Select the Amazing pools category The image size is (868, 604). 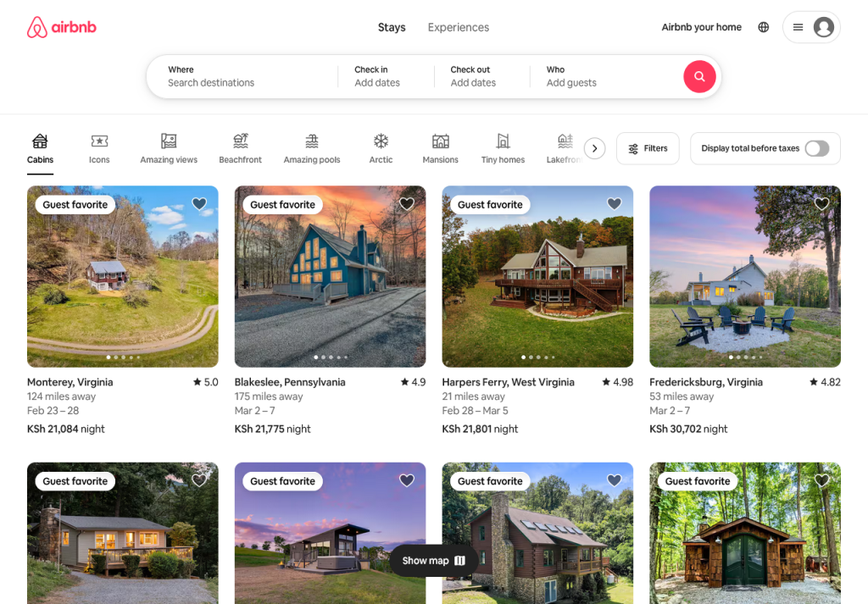click(311, 147)
